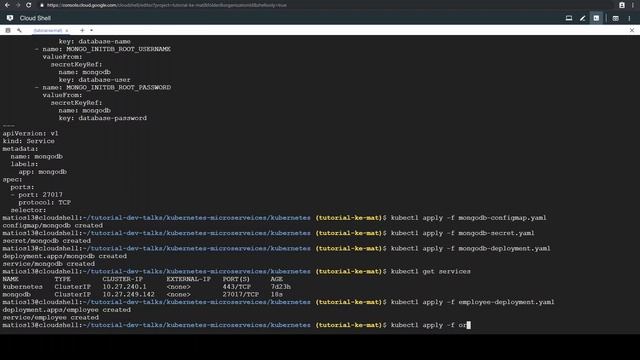Viewport: 640px width, 360px height.
Task: Click the CLUSTER-IP column header
Action: 122,279
